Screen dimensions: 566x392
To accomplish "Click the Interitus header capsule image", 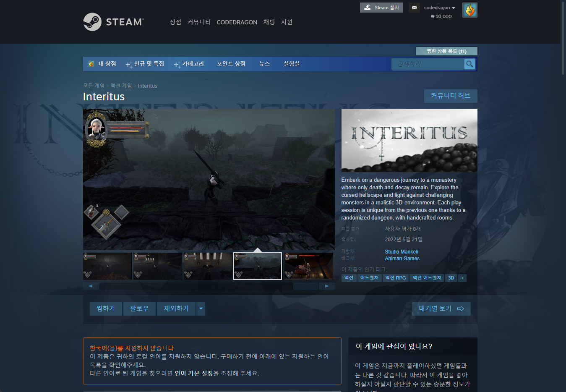I will pyautogui.click(x=410, y=140).
